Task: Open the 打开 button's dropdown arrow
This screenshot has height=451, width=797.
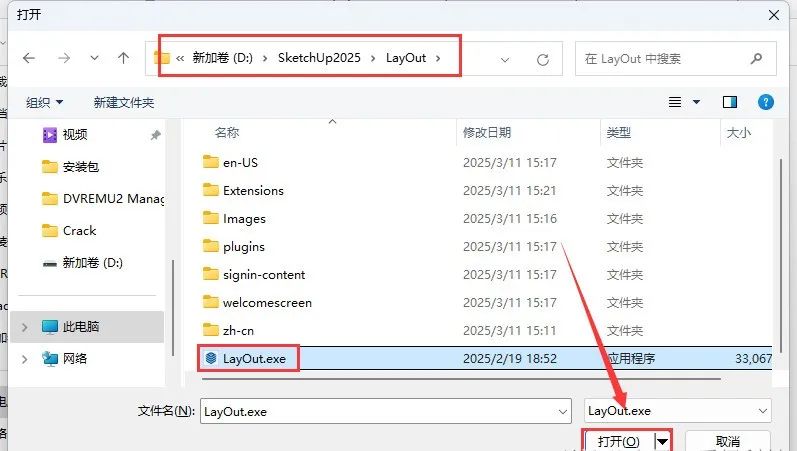Action: [x=662, y=441]
